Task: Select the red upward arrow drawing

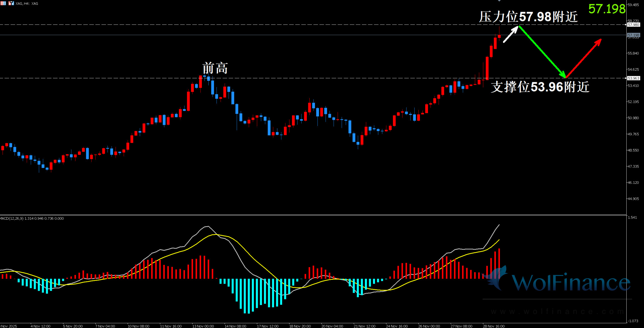Action: (584, 58)
